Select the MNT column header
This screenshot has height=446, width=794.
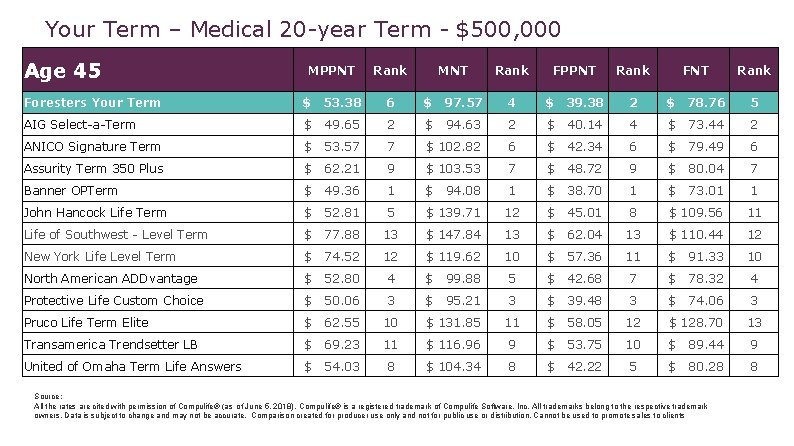tap(452, 70)
